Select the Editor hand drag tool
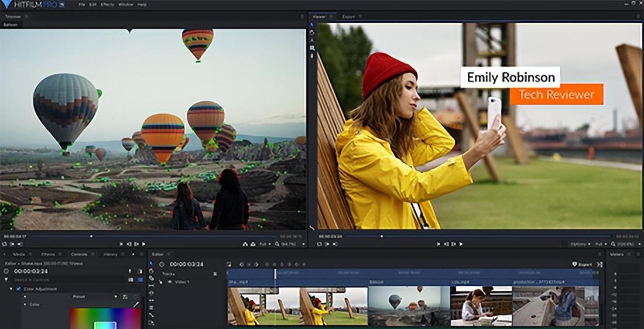Viewport: 644px width, 329px height. coord(151,271)
